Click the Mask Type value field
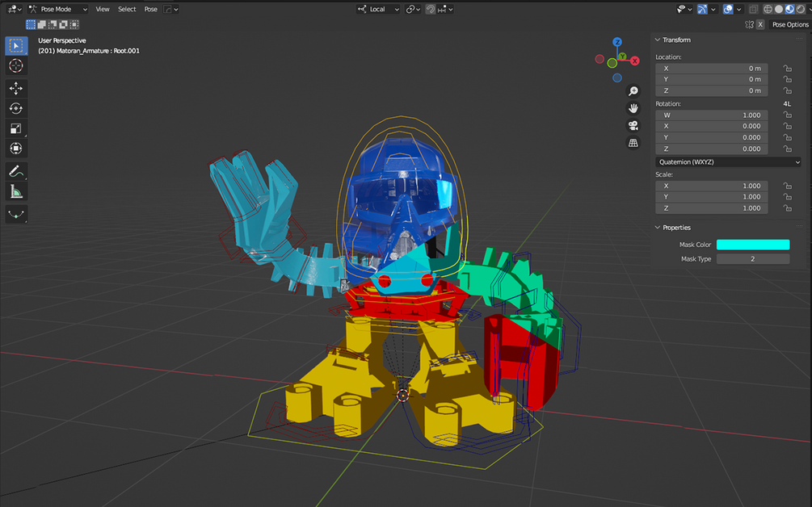Screen dimensions: 812x507 coord(753,258)
